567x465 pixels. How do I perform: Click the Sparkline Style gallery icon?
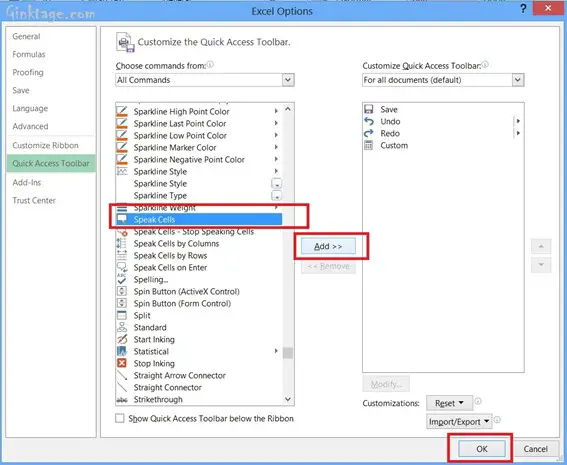click(x=122, y=171)
